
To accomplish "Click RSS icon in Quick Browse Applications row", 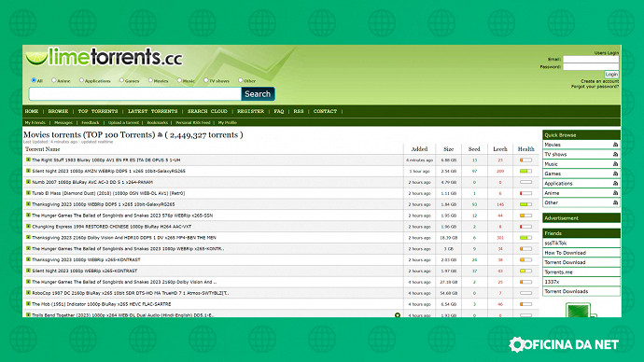I will pos(615,183).
